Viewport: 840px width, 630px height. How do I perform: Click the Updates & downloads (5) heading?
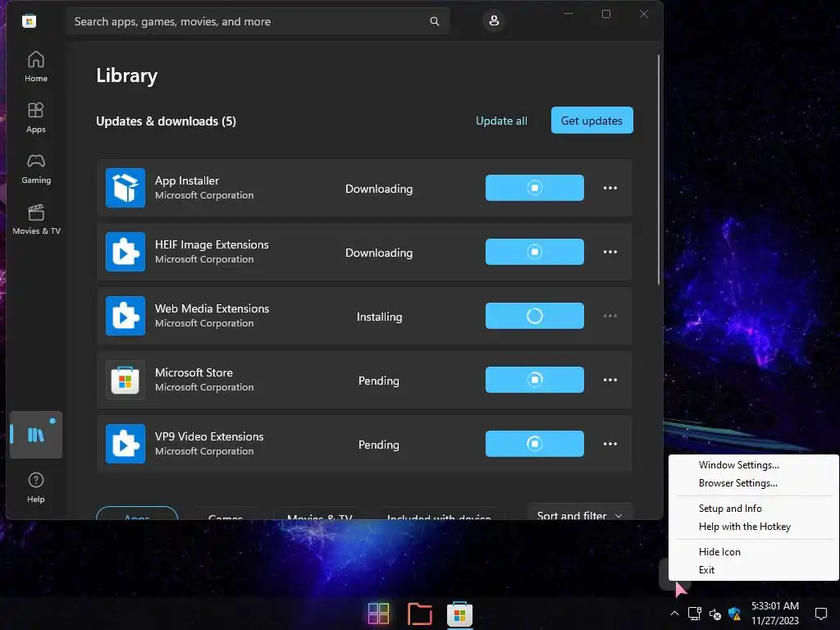point(166,121)
